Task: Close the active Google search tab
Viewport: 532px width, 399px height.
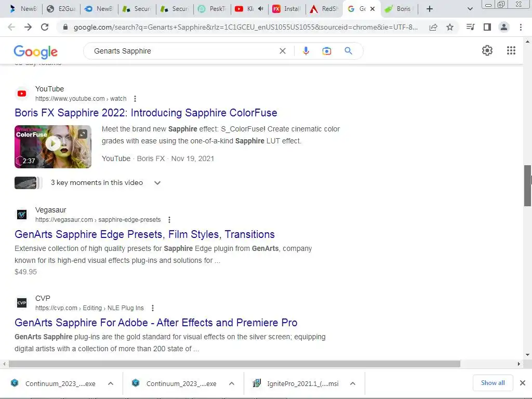Action: coord(373,9)
